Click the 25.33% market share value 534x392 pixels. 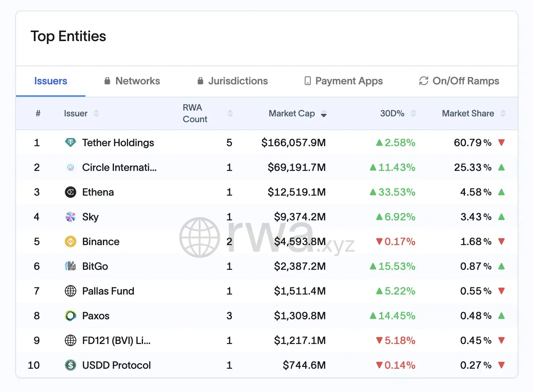click(x=473, y=167)
